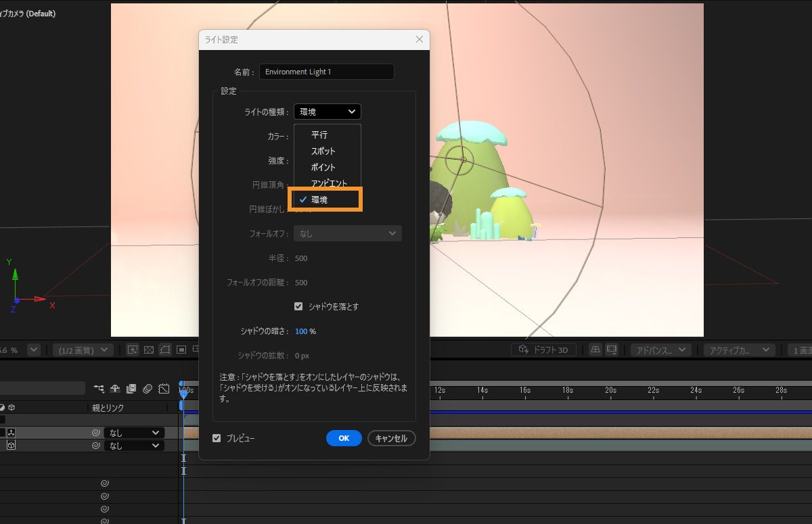Open the アドバンス renderer dropdown

tap(660, 350)
